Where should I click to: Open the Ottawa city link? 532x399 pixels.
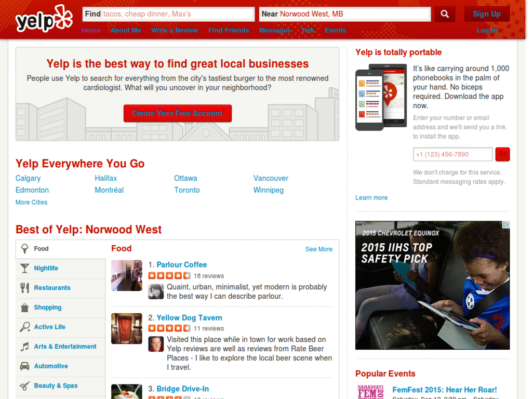pos(185,178)
